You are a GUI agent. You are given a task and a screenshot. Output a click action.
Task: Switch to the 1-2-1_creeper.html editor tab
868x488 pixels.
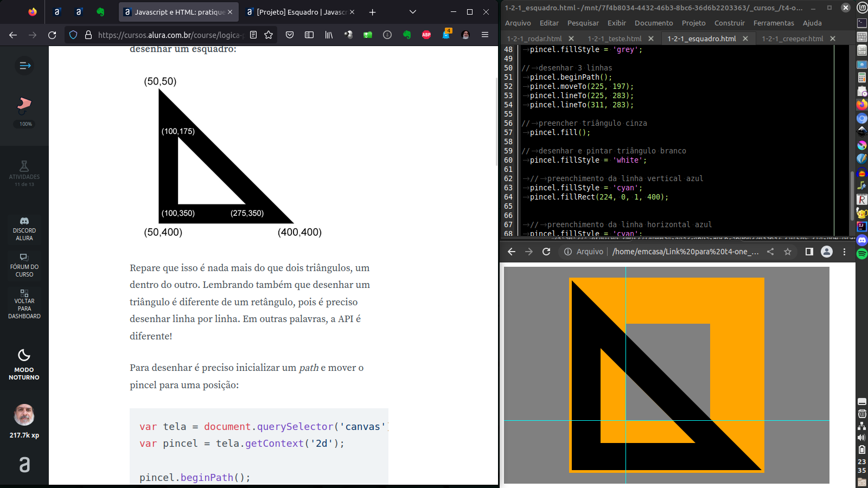pos(793,38)
